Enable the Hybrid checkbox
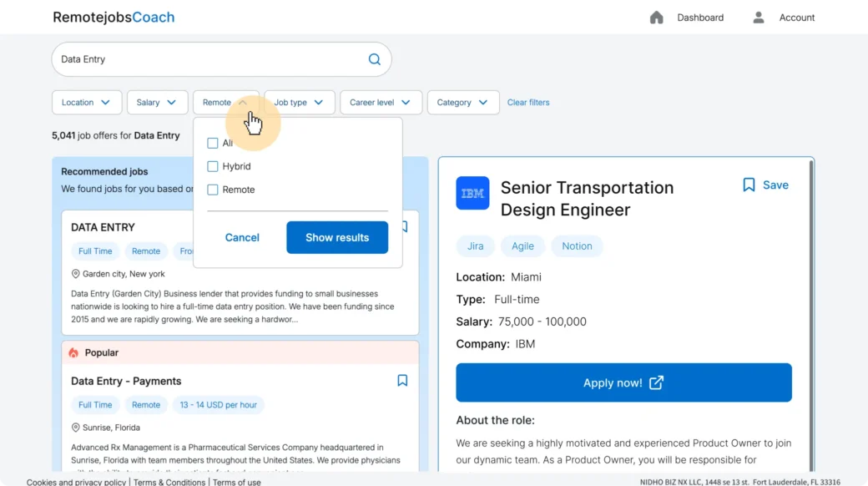Viewport: 868px width, 486px height. (x=213, y=166)
